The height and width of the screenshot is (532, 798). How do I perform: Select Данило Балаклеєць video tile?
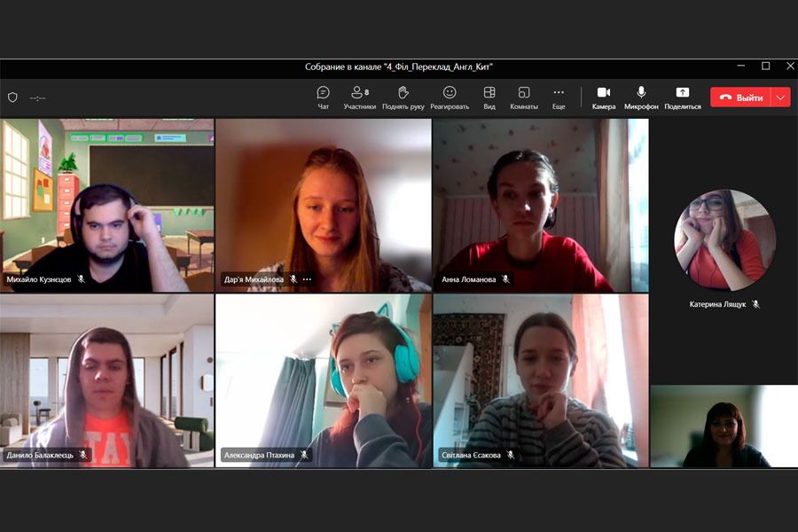pyautogui.click(x=107, y=380)
